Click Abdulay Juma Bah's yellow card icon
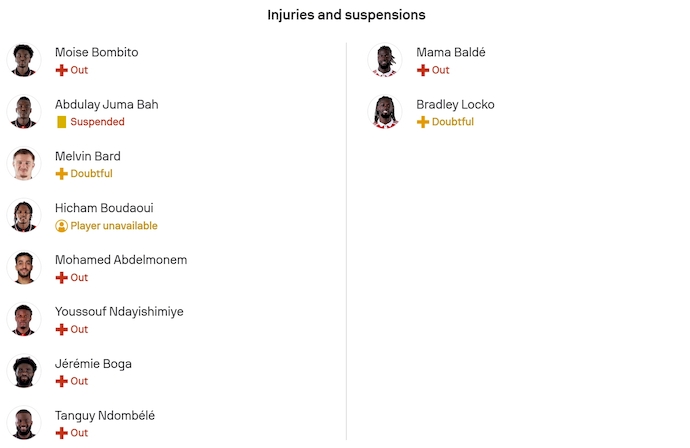This screenshot has height=448, width=690. click(61, 122)
